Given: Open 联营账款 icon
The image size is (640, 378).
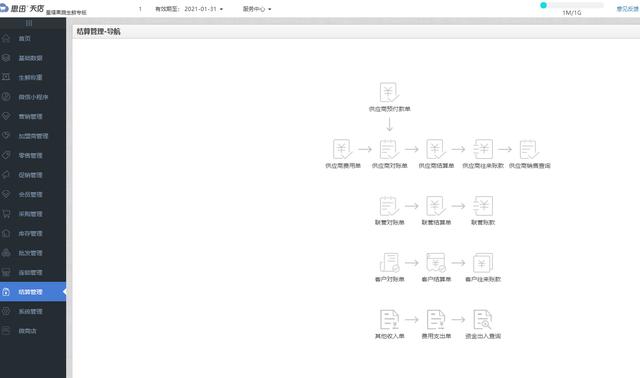Looking at the screenshot, I should pyautogui.click(x=483, y=206).
